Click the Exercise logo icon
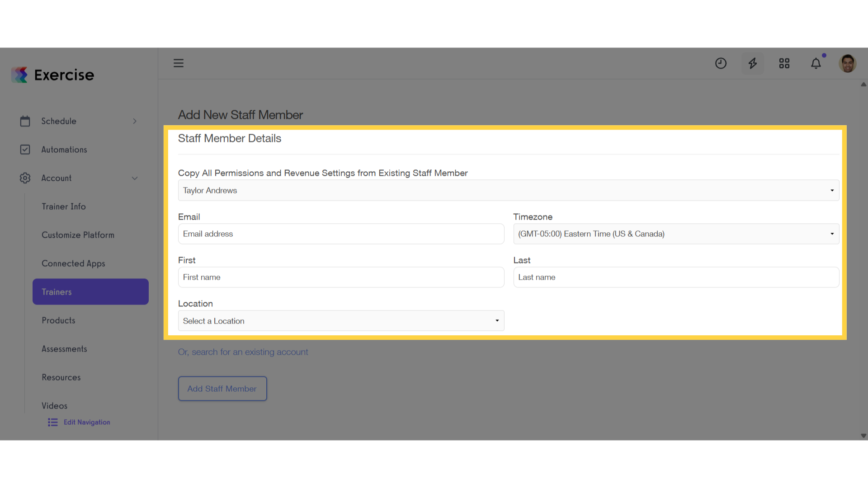 tap(19, 75)
